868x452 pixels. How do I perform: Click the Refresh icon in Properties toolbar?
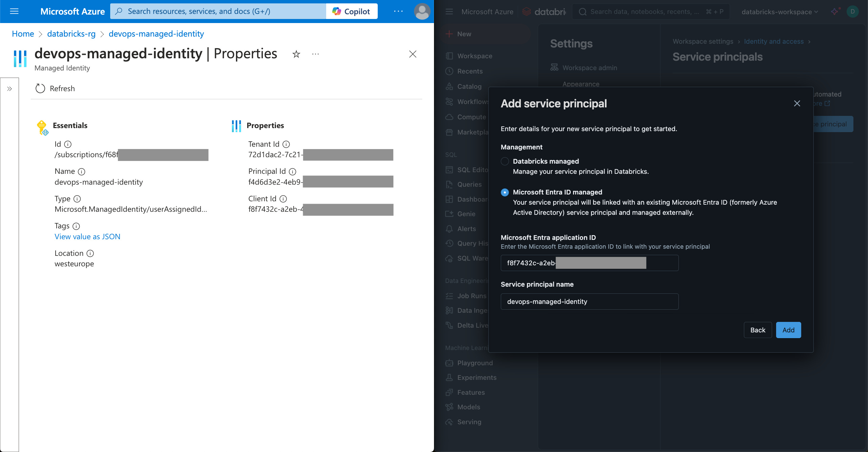(40, 88)
